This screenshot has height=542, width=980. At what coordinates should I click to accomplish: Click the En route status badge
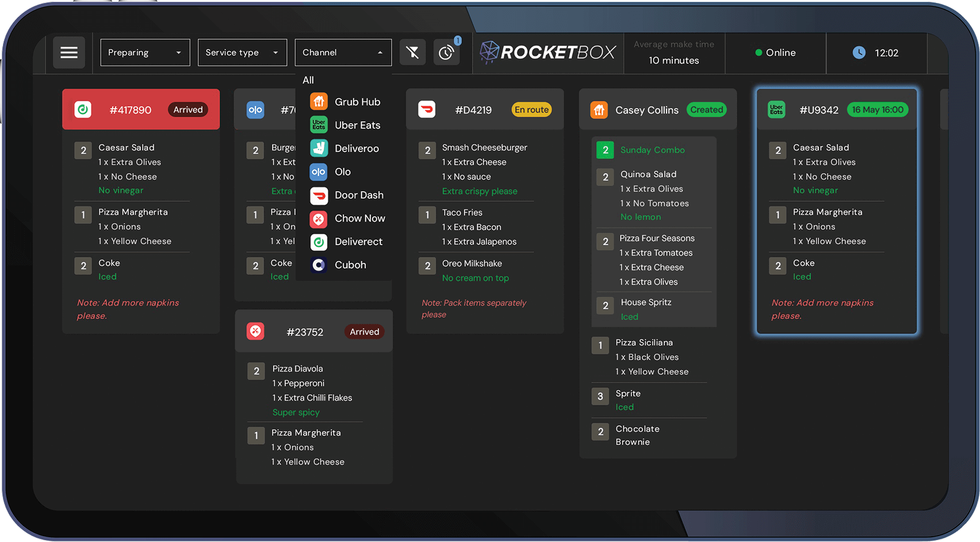(x=531, y=109)
